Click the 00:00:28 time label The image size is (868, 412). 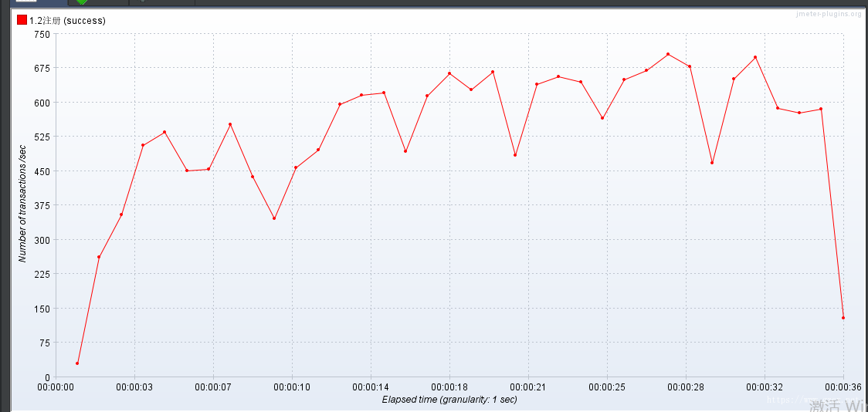pyautogui.click(x=686, y=387)
